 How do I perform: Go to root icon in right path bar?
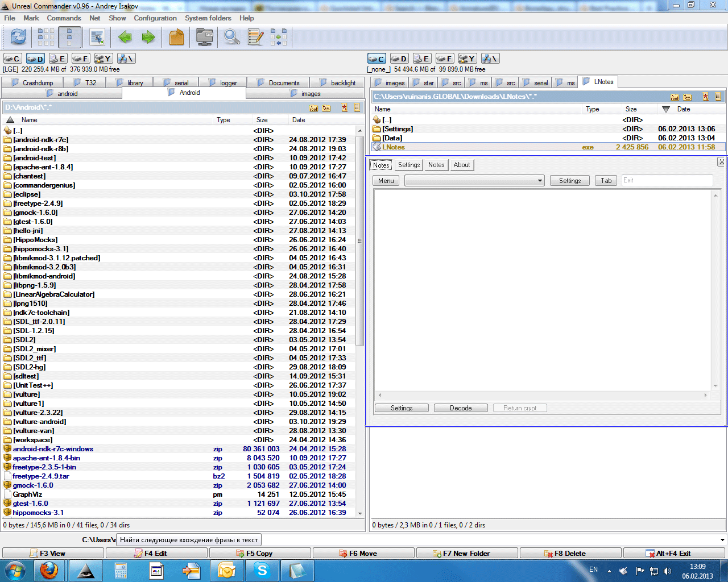(675, 97)
